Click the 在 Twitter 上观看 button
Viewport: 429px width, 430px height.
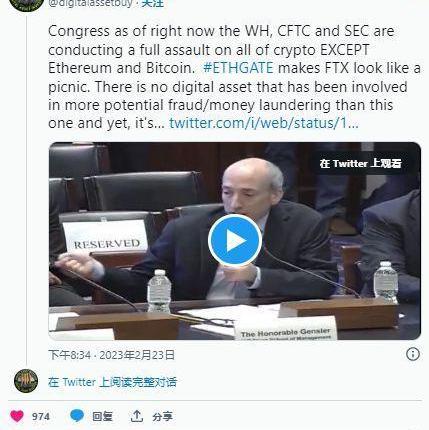[361, 163]
